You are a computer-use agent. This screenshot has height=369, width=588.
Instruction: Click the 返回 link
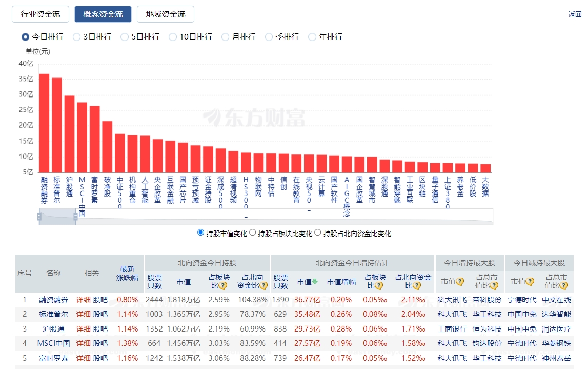(575, 14)
